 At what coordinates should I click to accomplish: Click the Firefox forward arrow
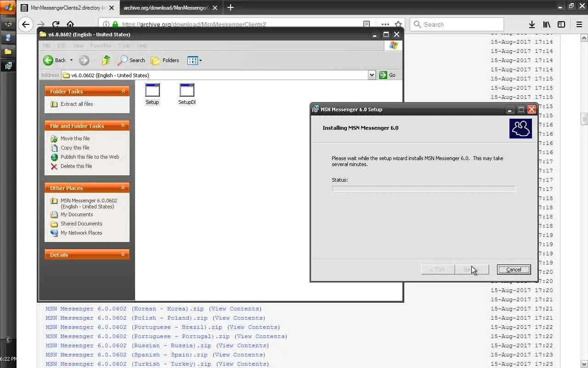(41, 24)
